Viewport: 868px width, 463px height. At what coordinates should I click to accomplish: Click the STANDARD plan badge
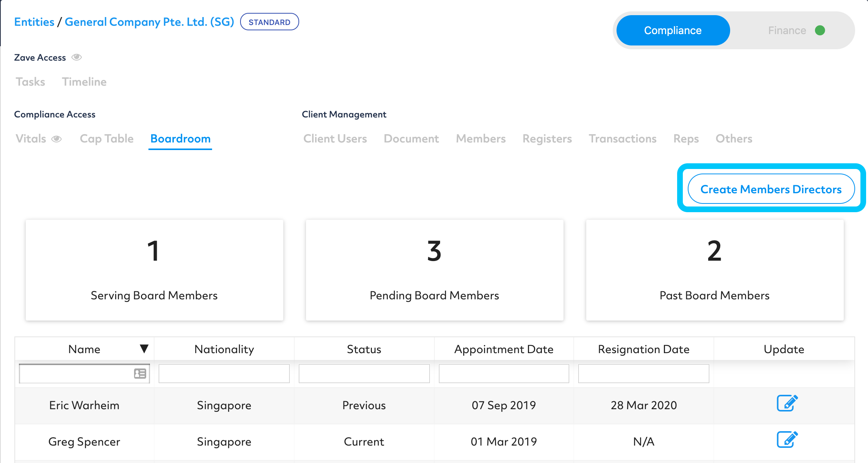(x=269, y=22)
